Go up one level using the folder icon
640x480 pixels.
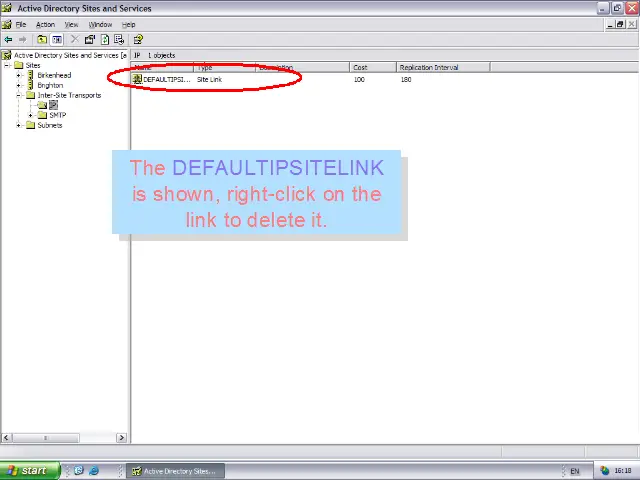tap(42, 40)
